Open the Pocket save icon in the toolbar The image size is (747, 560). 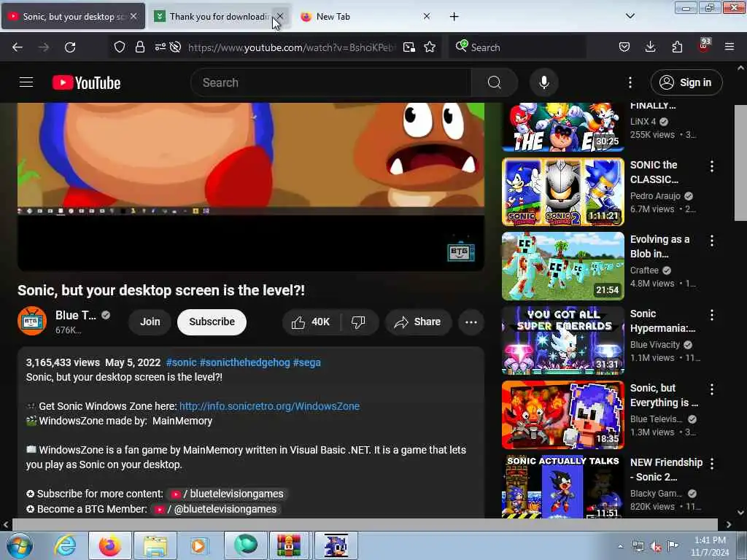pyautogui.click(x=624, y=47)
